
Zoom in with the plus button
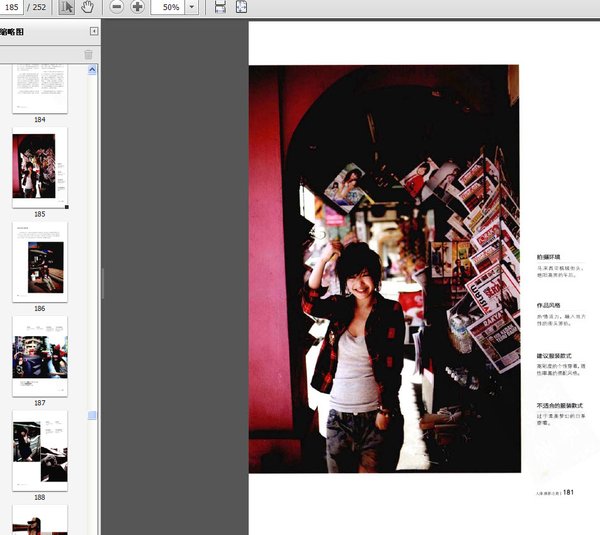(137, 7)
